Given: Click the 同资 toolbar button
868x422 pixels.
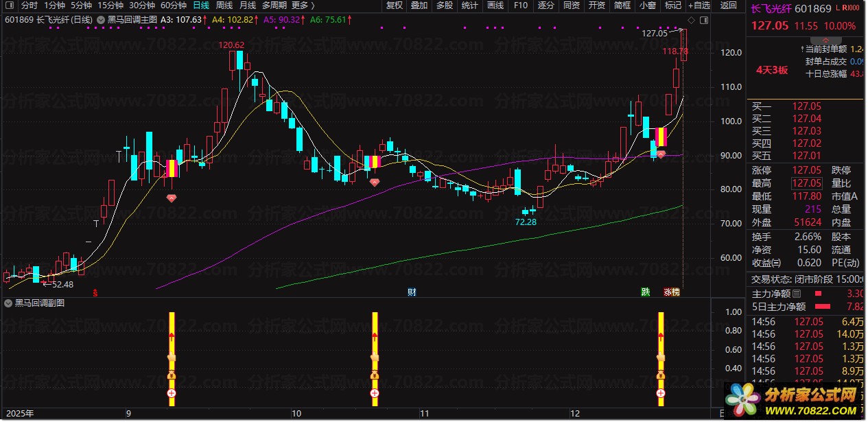Looking at the screenshot, I should pyautogui.click(x=572, y=5).
